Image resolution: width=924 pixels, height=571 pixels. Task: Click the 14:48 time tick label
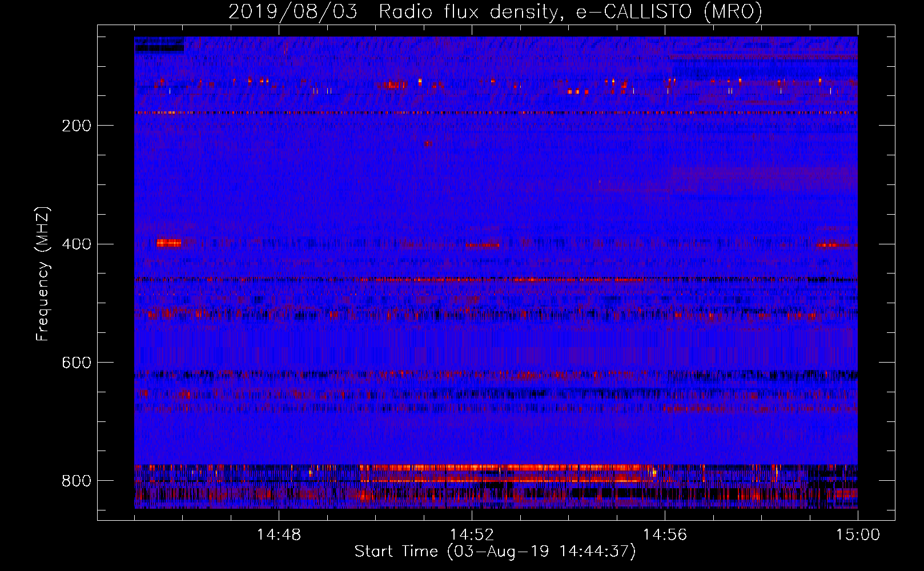click(279, 535)
